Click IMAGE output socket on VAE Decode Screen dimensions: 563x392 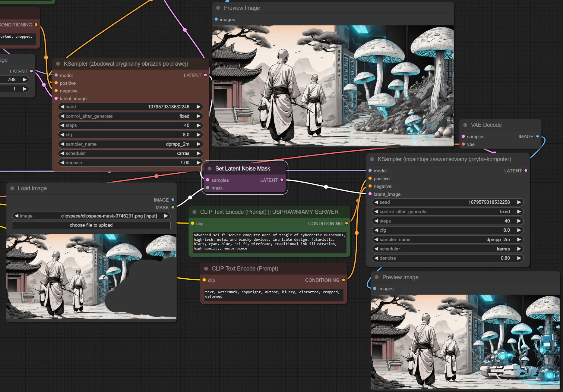pyautogui.click(x=537, y=136)
